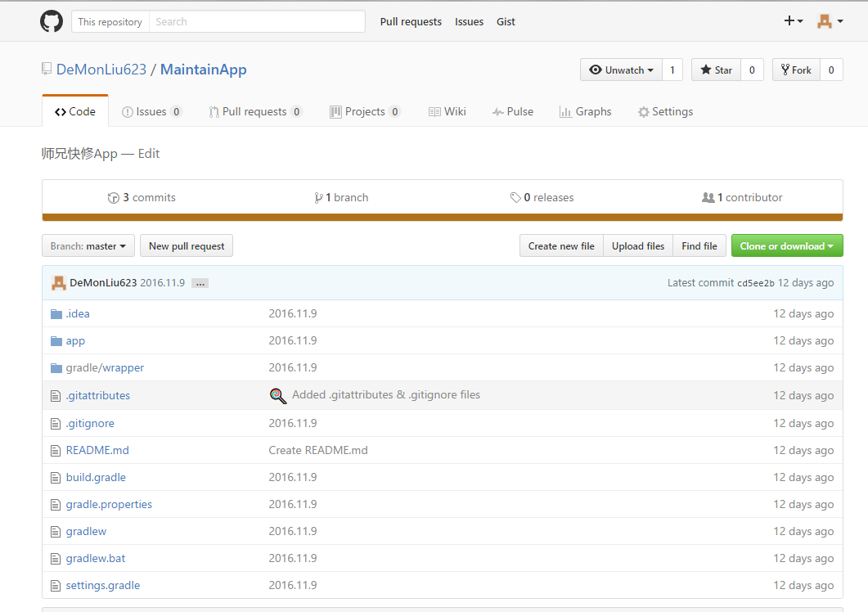868x612 pixels.
Task: Open the 'Create README.md' commit message
Action: (x=318, y=451)
